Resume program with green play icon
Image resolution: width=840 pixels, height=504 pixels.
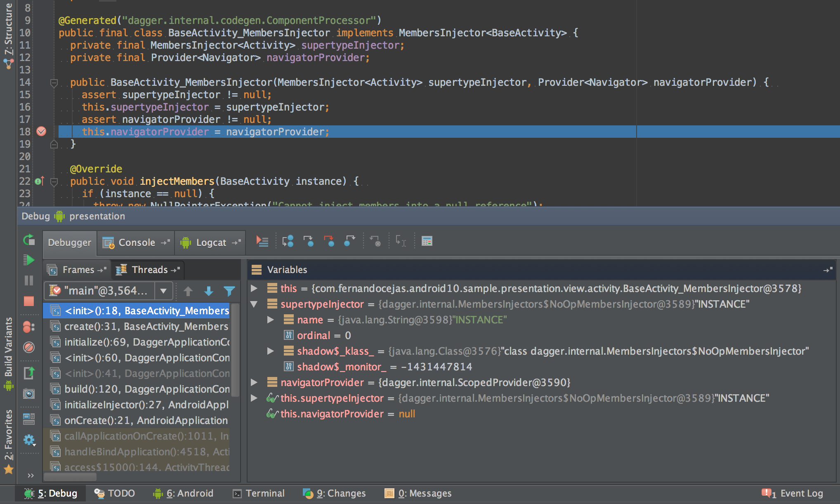tap(29, 260)
